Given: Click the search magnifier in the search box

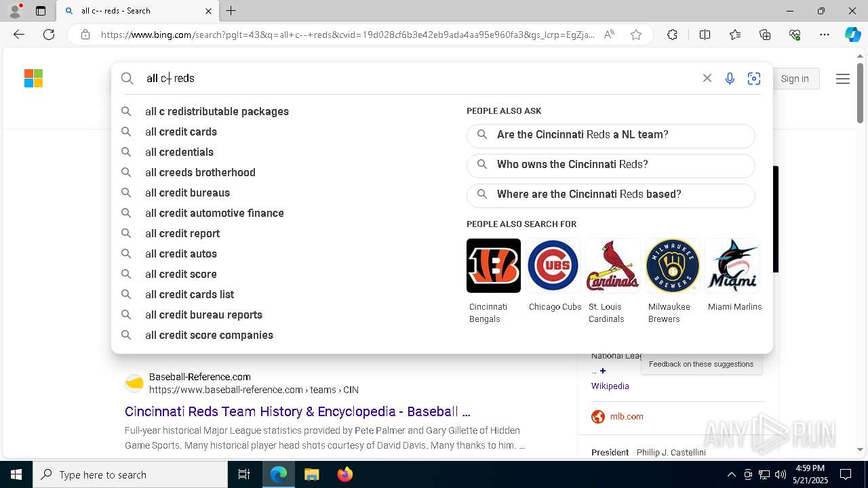Looking at the screenshot, I should click(127, 79).
